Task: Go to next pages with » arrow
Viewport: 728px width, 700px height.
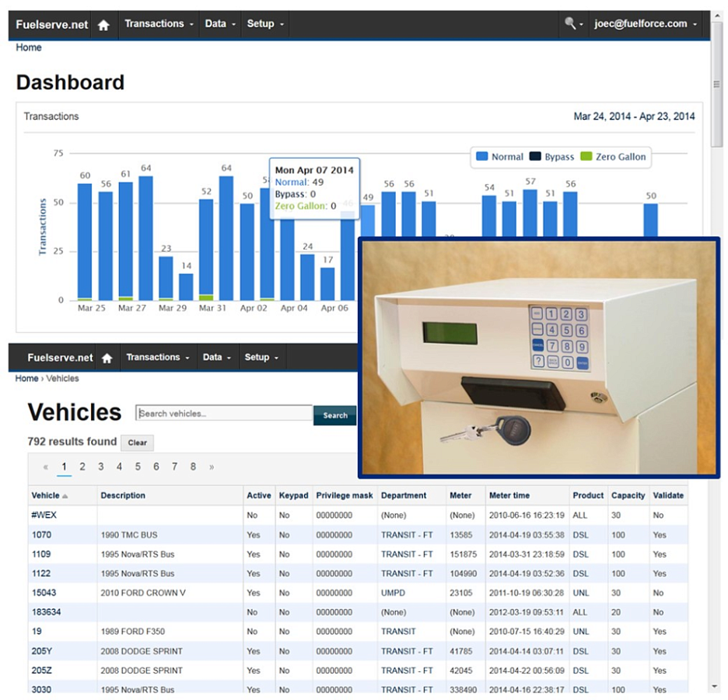Action: click(x=212, y=467)
